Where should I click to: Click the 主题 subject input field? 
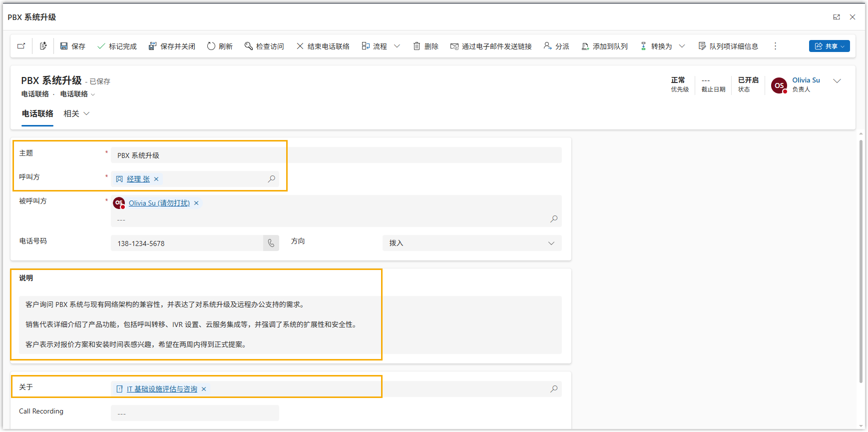tap(336, 155)
